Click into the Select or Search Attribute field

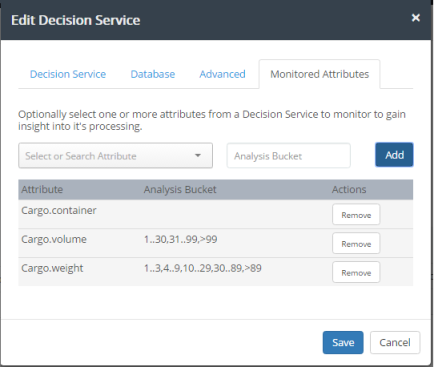tap(115, 156)
